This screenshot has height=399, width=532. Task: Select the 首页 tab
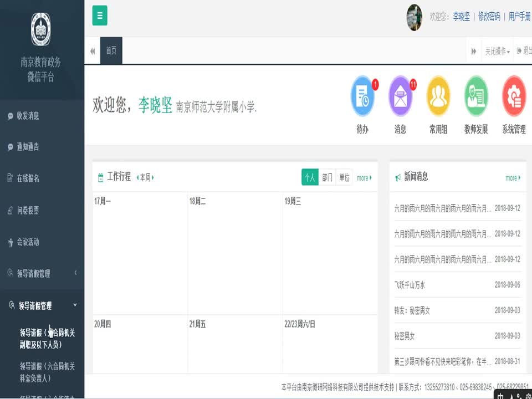coord(111,51)
